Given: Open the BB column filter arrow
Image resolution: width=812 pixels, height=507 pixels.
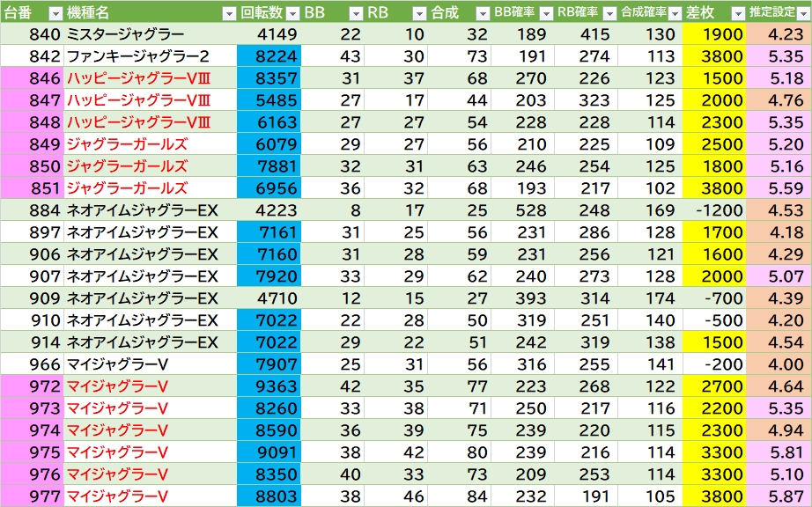Looking at the screenshot, I should point(356,13).
